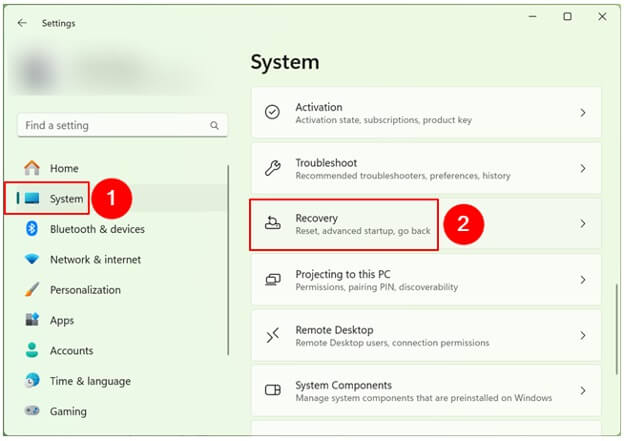The image size is (624, 441).
Task: Click the Remote Desktop icon
Action: [x=273, y=335]
